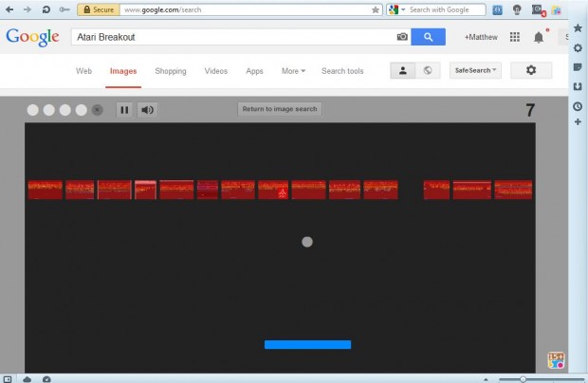Click the camera search-by-image icon
The height and width of the screenshot is (383, 588).
(402, 37)
